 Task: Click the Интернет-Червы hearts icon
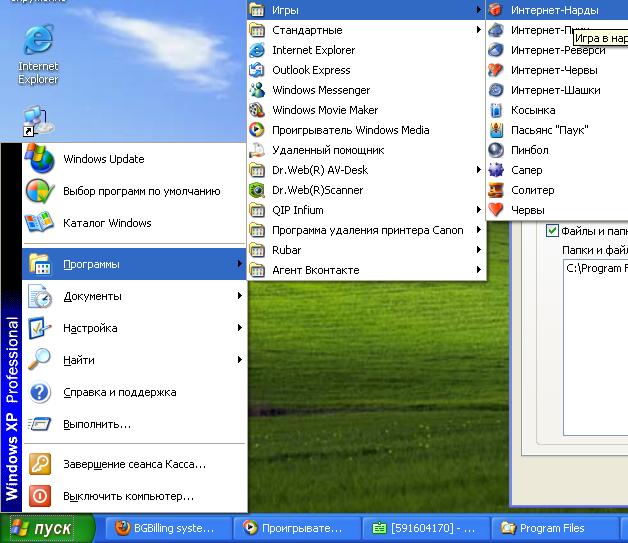pyautogui.click(x=496, y=70)
